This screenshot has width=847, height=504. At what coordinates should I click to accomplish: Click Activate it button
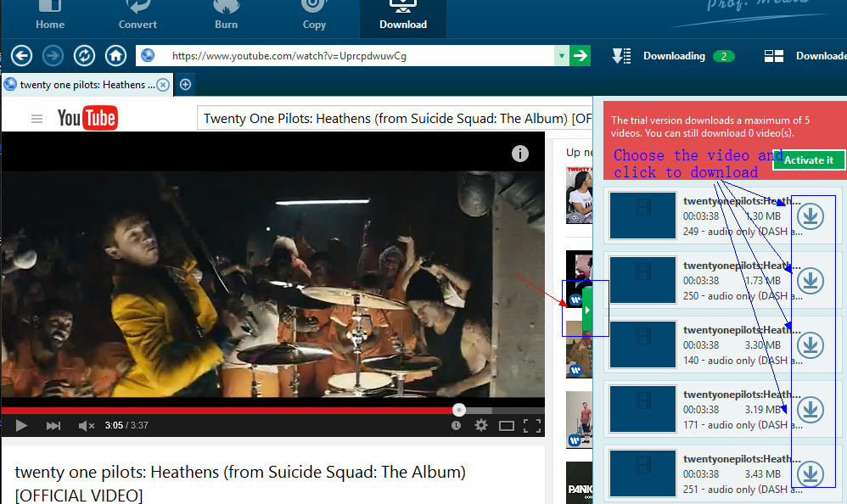(809, 160)
